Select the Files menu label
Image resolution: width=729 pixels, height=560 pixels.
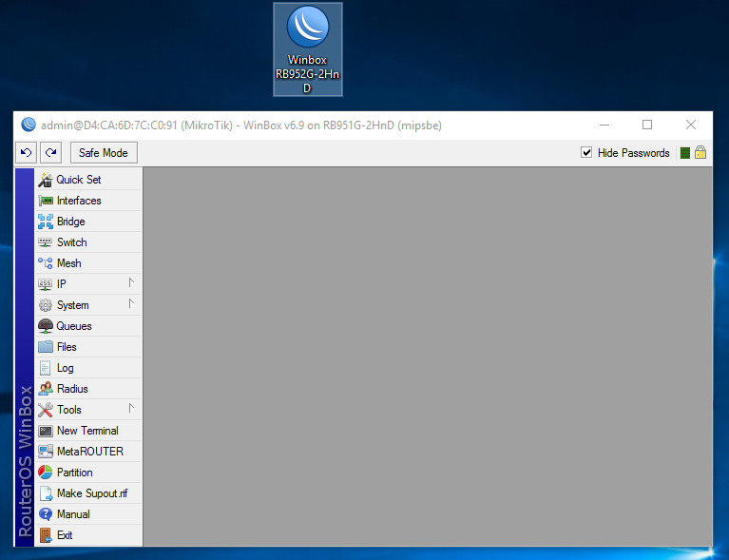(67, 347)
